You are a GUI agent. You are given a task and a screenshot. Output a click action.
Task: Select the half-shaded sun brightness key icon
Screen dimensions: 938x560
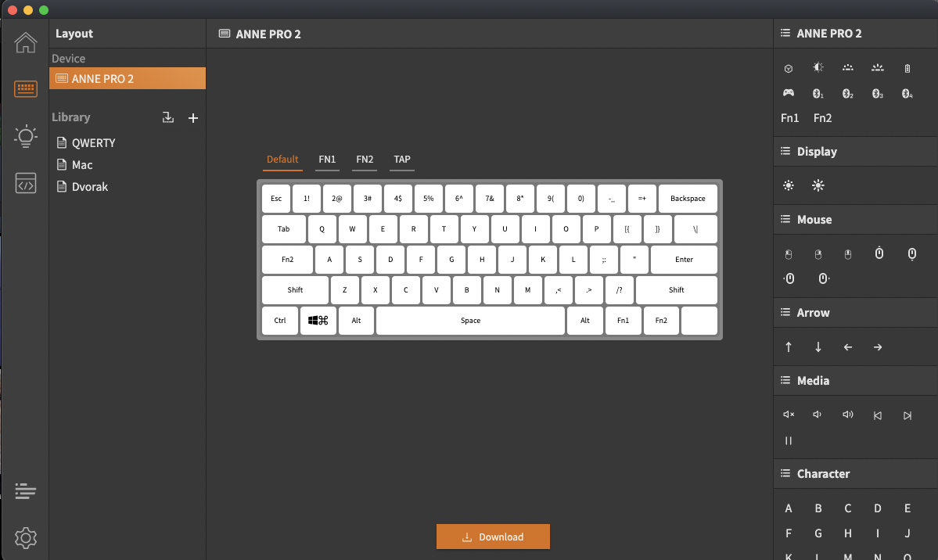818,67
